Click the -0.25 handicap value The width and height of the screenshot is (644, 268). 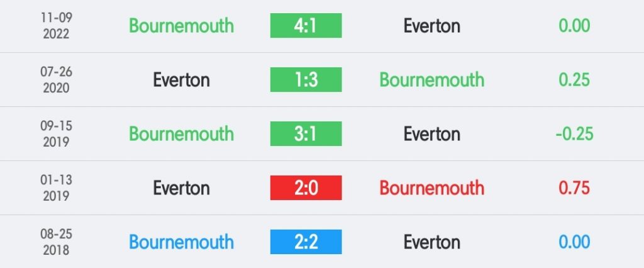pos(574,133)
